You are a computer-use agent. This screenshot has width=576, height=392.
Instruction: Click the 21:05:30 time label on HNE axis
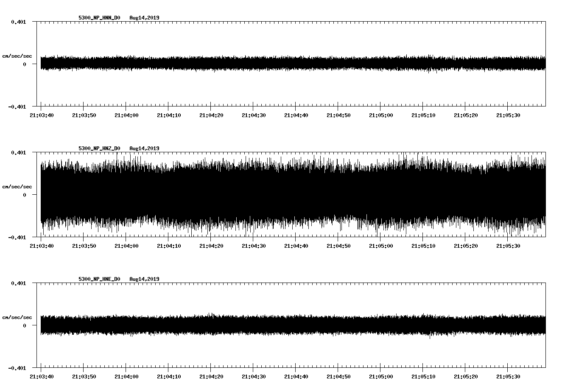coord(508,377)
